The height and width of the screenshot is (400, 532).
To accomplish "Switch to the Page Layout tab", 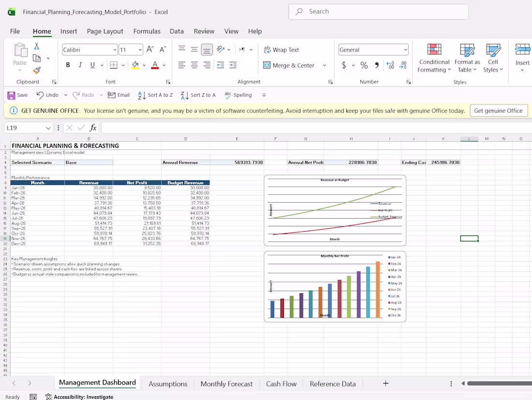I will (105, 31).
